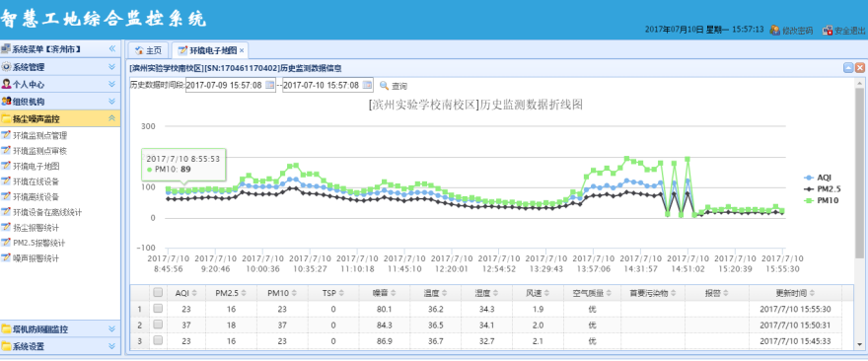Image resolution: width=868 pixels, height=361 pixels.
Task: Click icon beside 扬尘报警统计
Action: (7, 227)
